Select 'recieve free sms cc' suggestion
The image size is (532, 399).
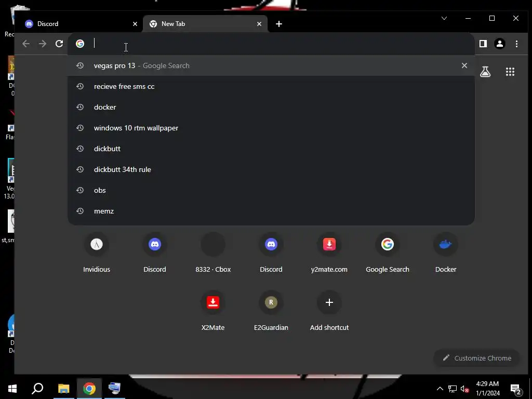[271, 86]
